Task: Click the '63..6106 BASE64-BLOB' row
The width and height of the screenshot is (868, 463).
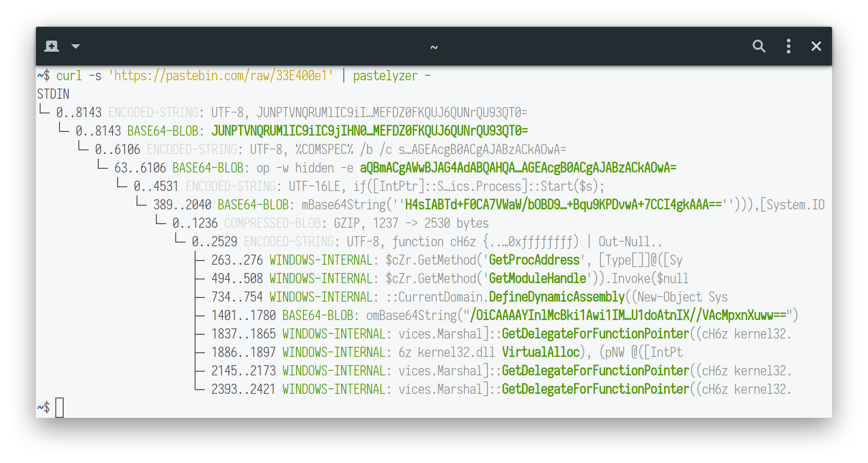Action: pyautogui.click(x=395, y=168)
